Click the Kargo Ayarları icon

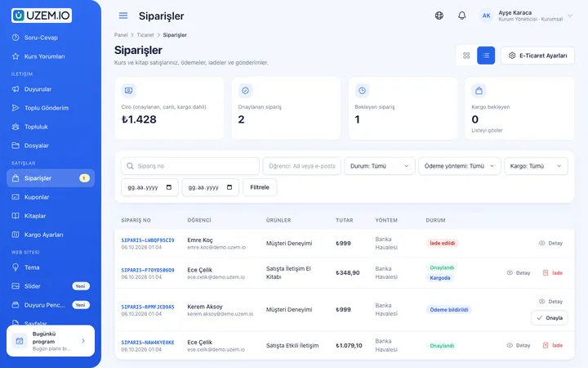[16, 235]
